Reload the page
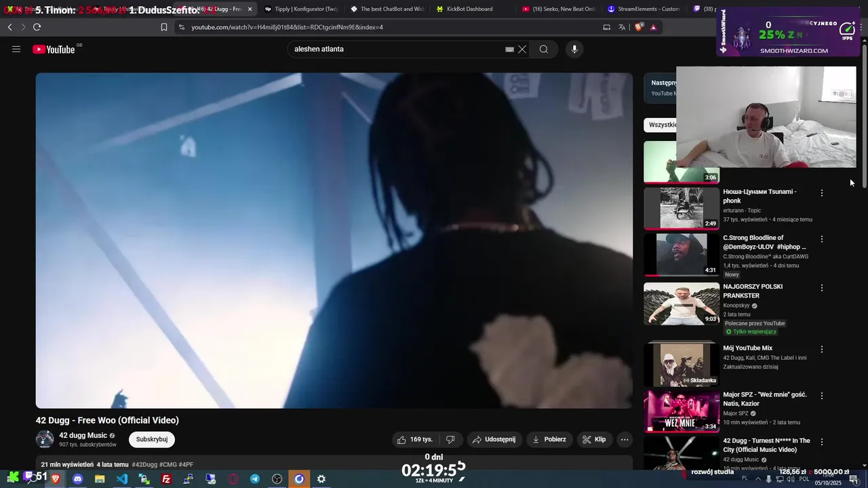 tap(37, 27)
